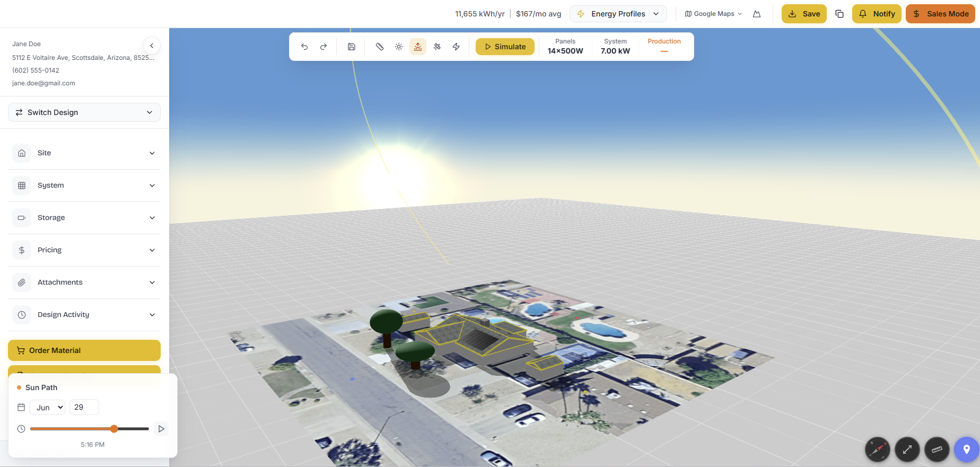
Task: Collapse the left sidebar with chevron button
Action: (x=152, y=46)
